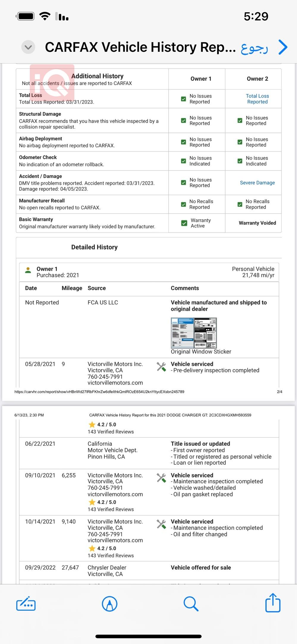Viewport: 297px width, 644px height.
Task: Tap the 5:29 clock in status bar
Action: click(256, 16)
